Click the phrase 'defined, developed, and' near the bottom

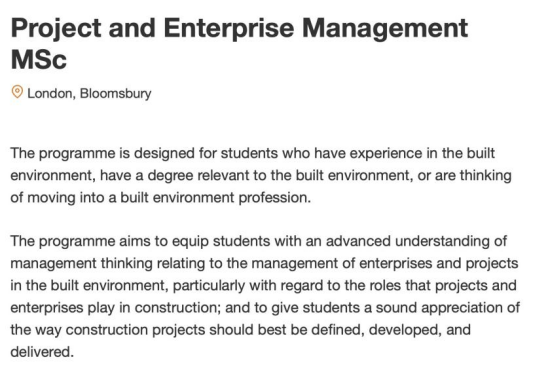(391, 330)
